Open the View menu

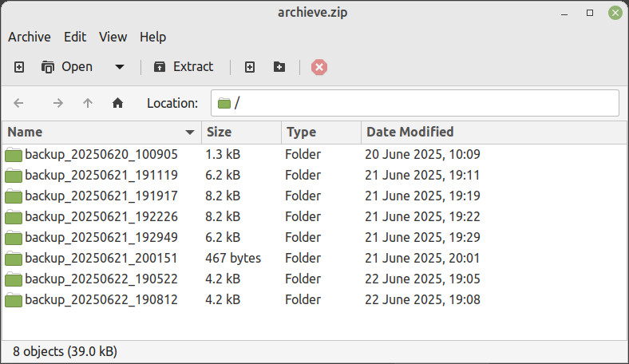coord(113,37)
